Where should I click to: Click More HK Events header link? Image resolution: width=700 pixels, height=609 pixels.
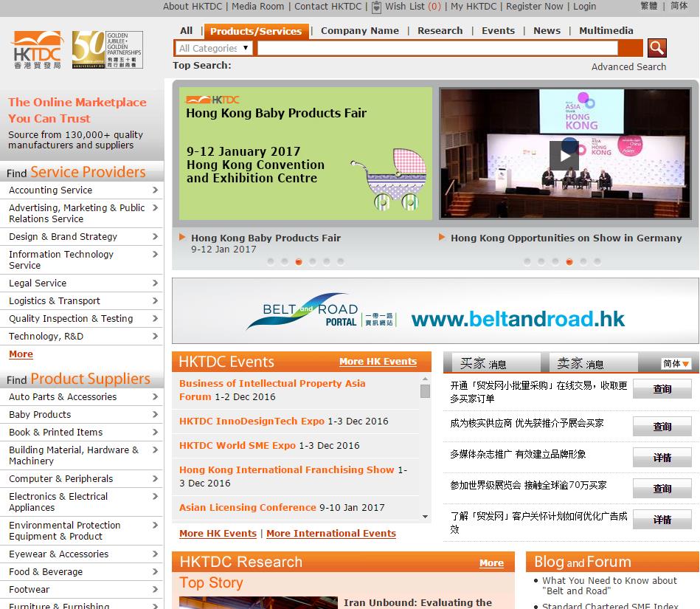click(378, 362)
